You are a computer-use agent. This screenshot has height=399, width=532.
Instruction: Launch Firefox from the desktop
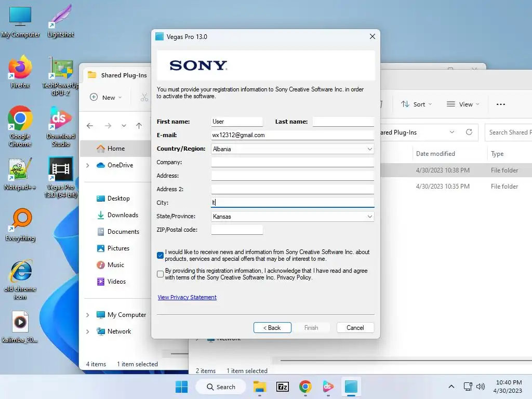(x=20, y=72)
